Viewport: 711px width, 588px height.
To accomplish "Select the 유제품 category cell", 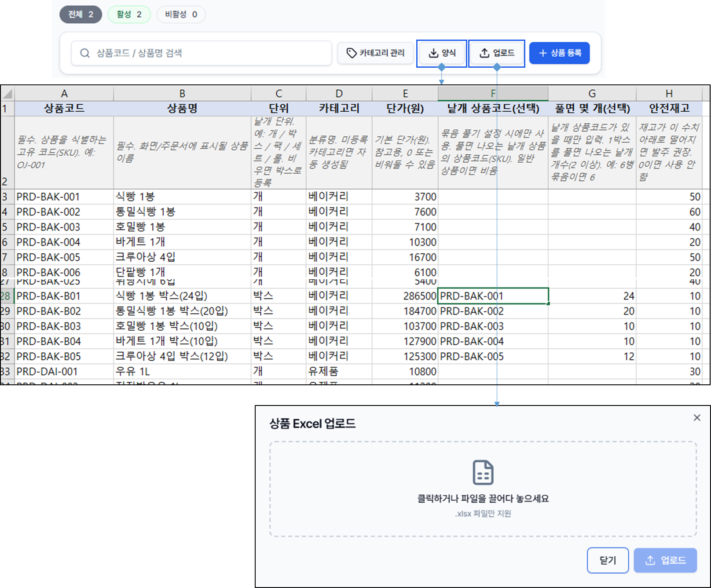I will coord(339,372).
